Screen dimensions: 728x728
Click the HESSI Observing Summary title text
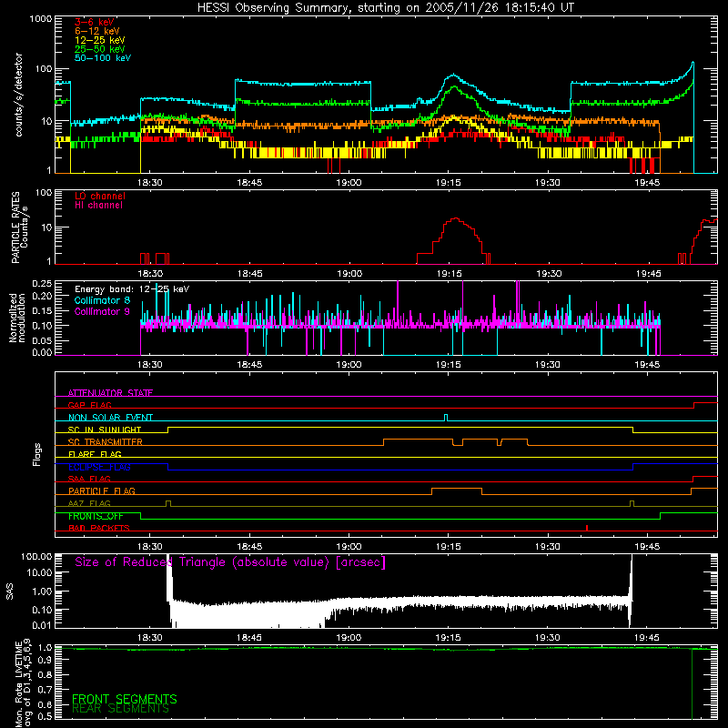tap(385, 8)
